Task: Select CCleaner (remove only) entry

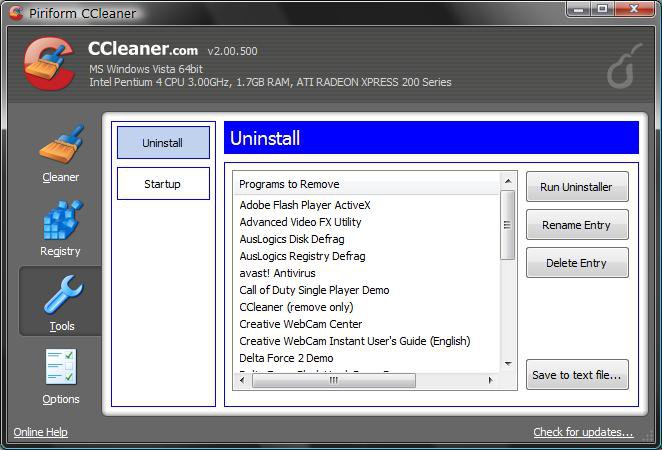Action: click(296, 307)
